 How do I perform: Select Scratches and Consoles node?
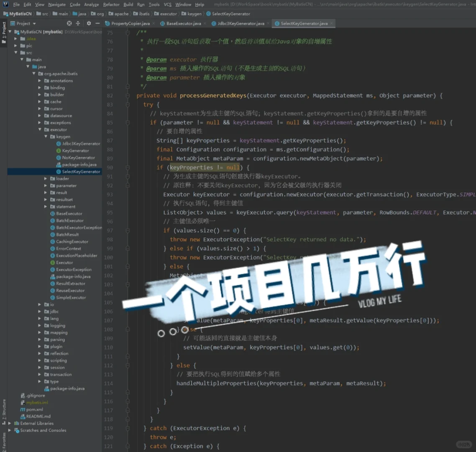coord(40,430)
